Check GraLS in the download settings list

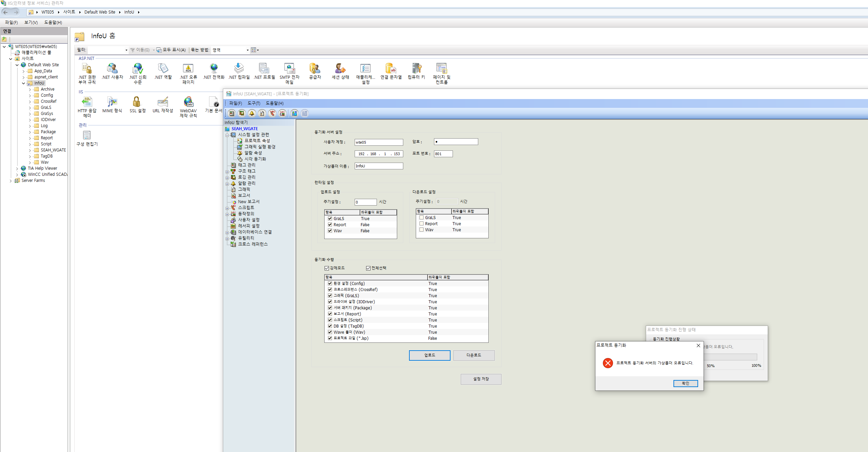(x=421, y=218)
